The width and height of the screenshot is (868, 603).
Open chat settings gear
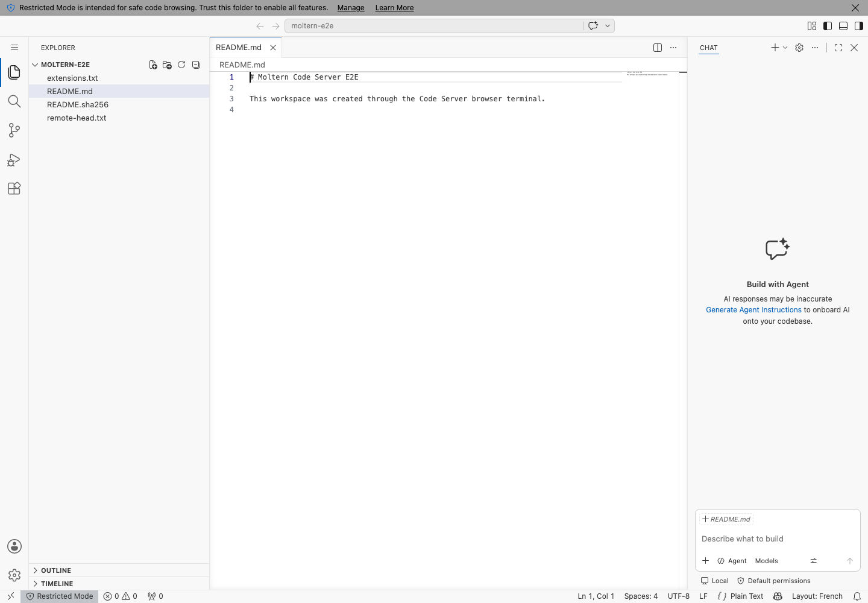[x=799, y=48]
